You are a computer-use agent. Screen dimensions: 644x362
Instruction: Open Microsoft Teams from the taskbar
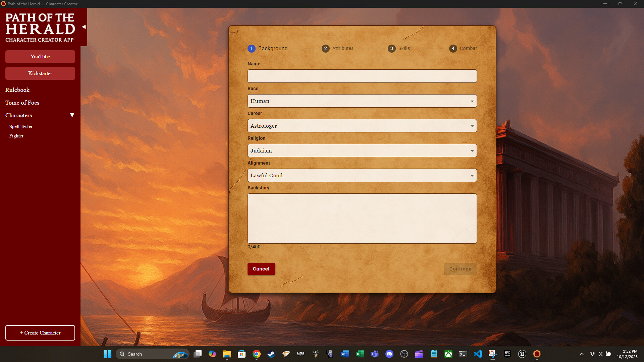pyautogui.click(x=375, y=354)
